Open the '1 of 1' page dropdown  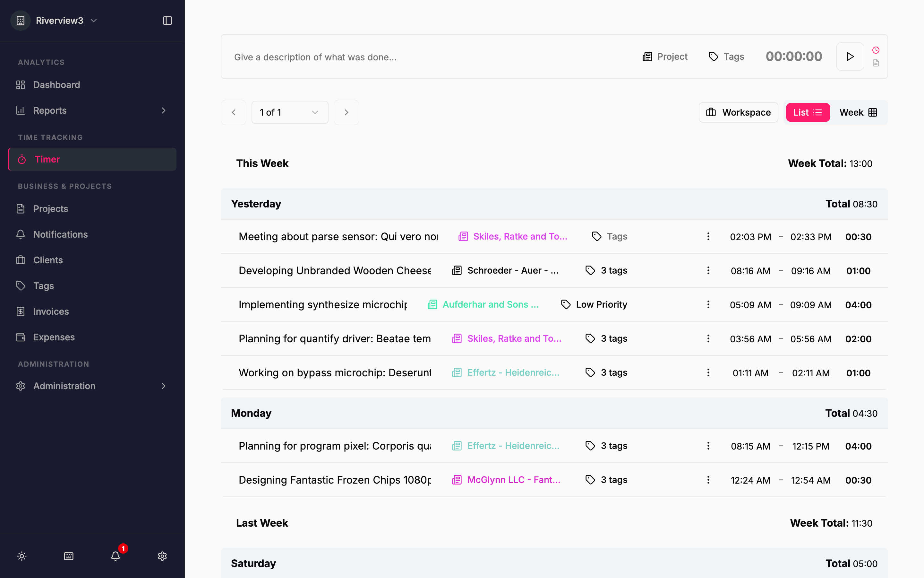(290, 112)
